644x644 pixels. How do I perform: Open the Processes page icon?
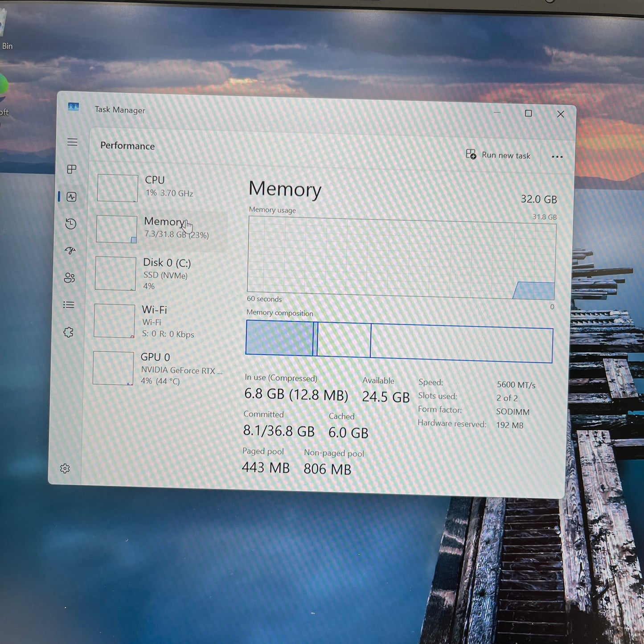[72, 169]
